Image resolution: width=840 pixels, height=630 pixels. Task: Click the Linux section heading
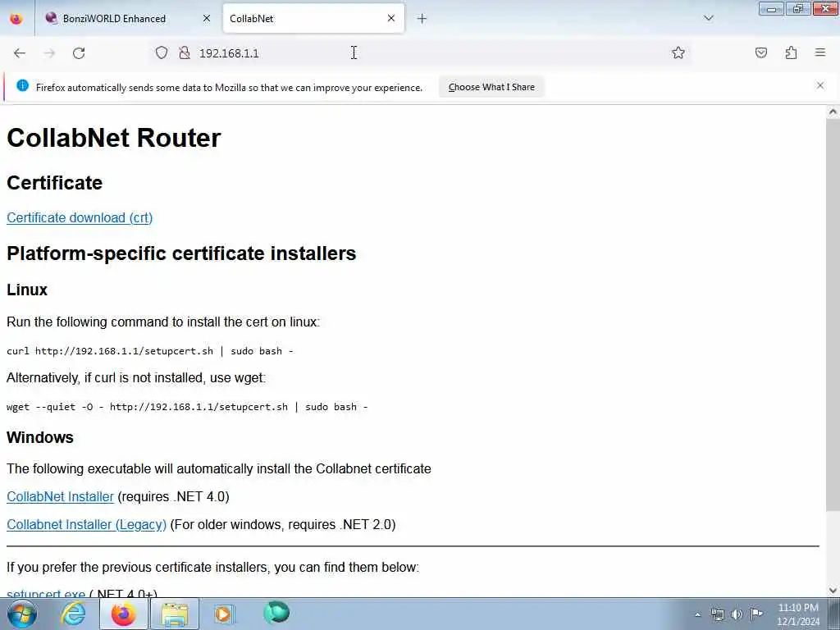coord(27,290)
